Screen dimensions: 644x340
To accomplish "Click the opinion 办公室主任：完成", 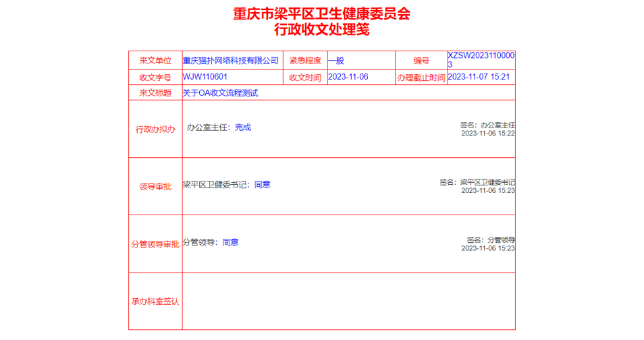I will 219,128.
